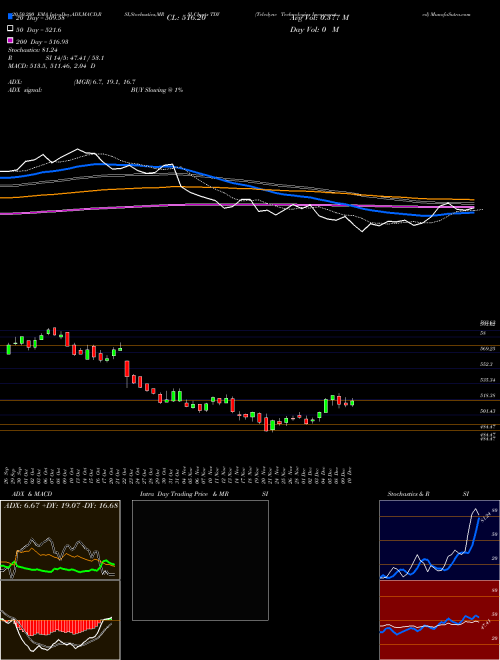Click the 501.43 price axis label

(487, 411)
